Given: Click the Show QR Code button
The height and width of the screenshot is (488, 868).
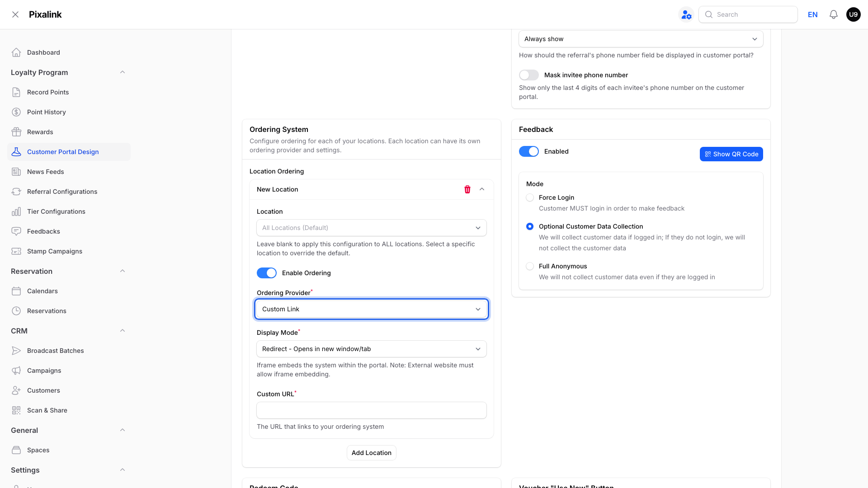Looking at the screenshot, I should tap(731, 154).
